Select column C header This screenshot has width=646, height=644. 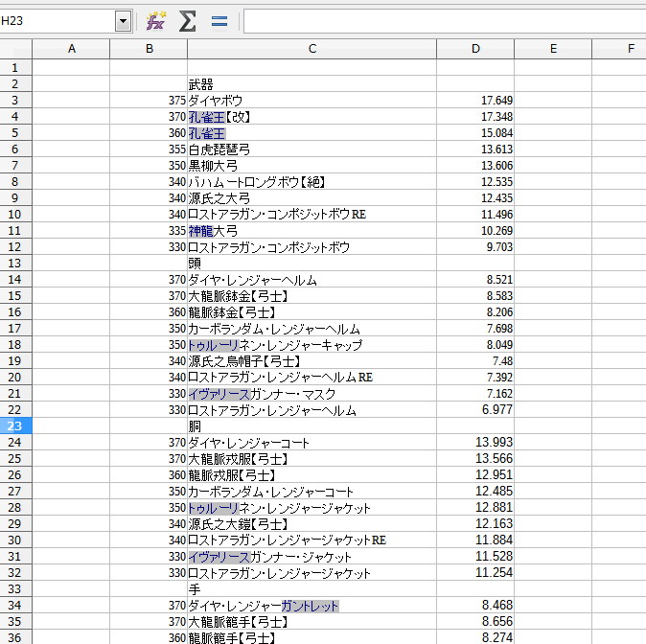coord(311,49)
